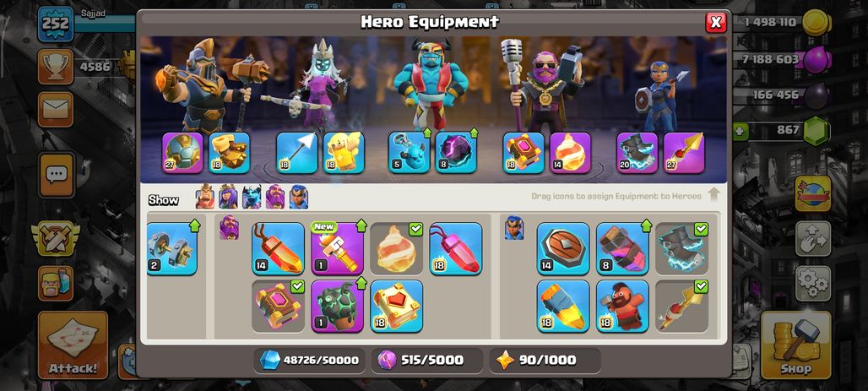Toggle Barbarian King filter in Show row
868x391 pixels.
click(x=205, y=197)
